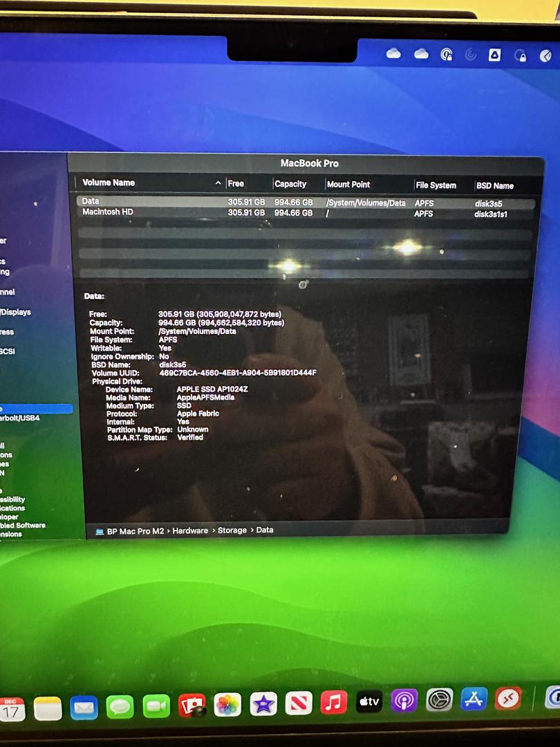Open Podcasts in the Dock
The height and width of the screenshot is (747, 560).
404,700
